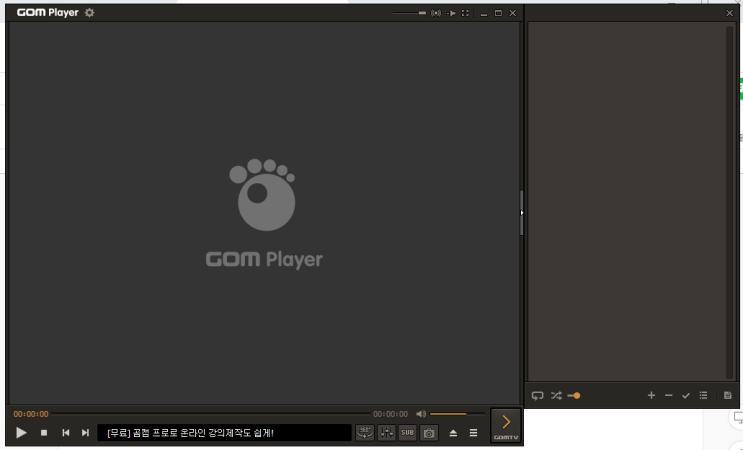The height and width of the screenshot is (450, 743).
Task: Switch to full screen mode
Action: (x=465, y=13)
